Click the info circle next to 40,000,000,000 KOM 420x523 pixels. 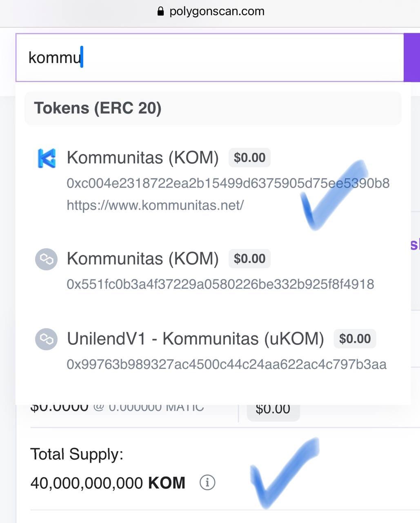[207, 482]
